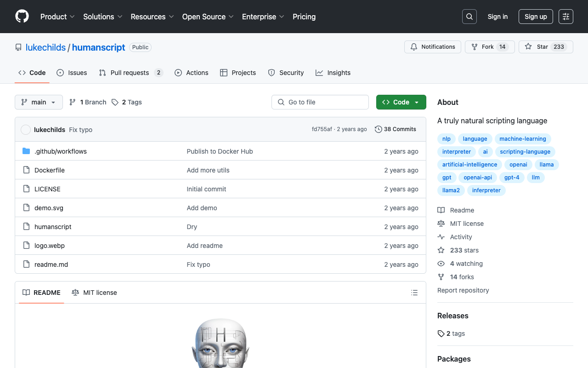Screen dimensions: 588x368
Task: Expand the Open Source menu
Action: 208,17
